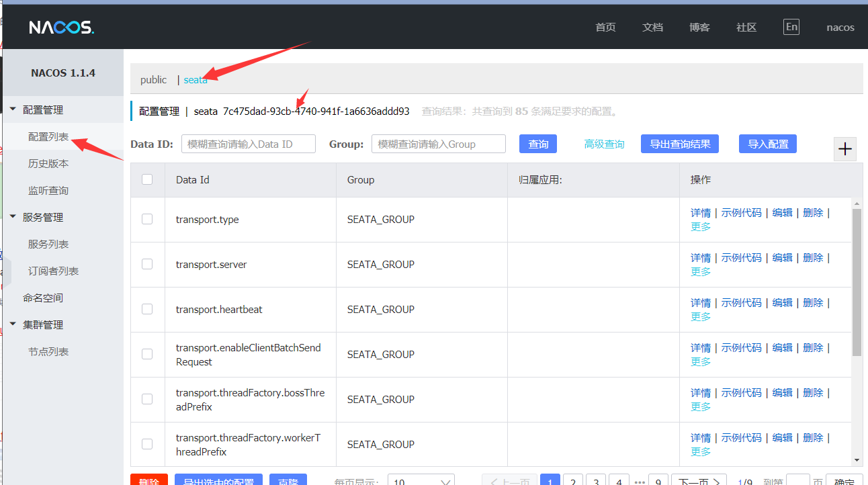Open 节点列表 in the sidebar
The image size is (868, 485).
(48, 351)
